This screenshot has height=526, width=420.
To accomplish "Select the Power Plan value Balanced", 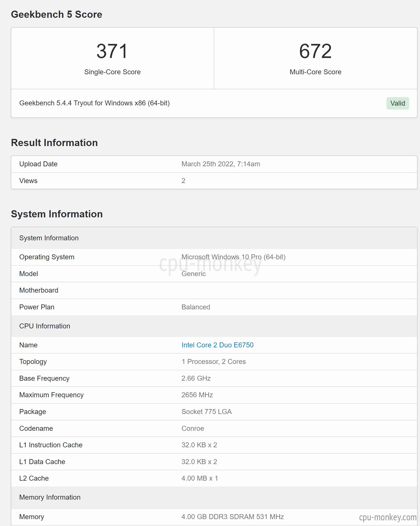I will coord(196,307).
